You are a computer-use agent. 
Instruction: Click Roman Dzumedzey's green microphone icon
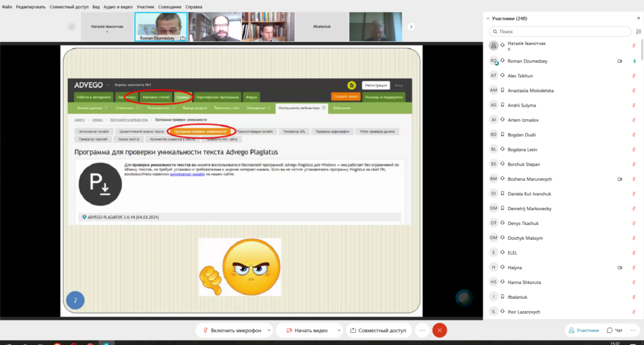(634, 61)
